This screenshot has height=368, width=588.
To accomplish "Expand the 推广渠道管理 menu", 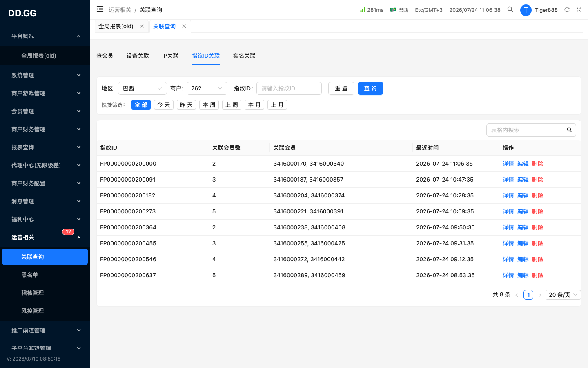I will point(45,330).
